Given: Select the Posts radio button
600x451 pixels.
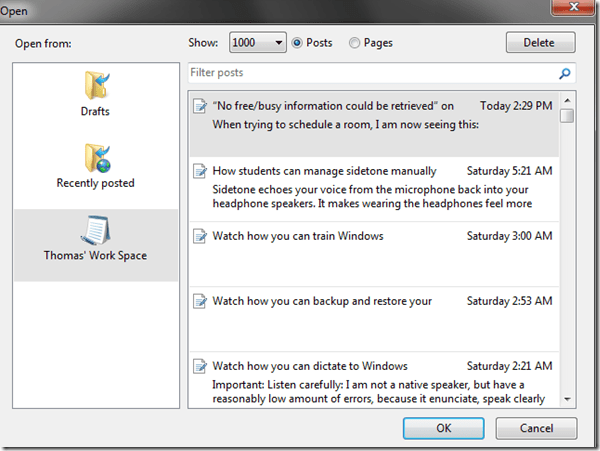Looking at the screenshot, I should pos(297,43).
